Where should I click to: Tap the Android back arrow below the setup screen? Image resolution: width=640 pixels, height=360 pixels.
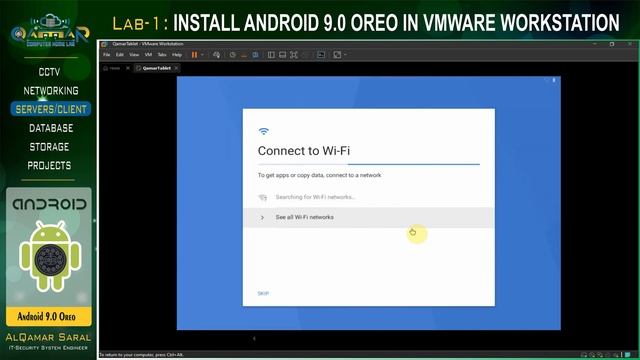(x=254, y=338)
